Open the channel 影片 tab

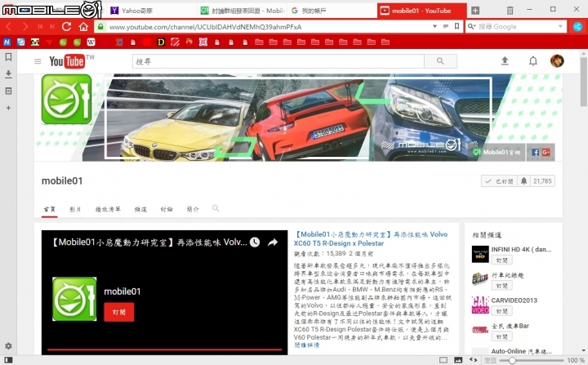coord(75,209)
